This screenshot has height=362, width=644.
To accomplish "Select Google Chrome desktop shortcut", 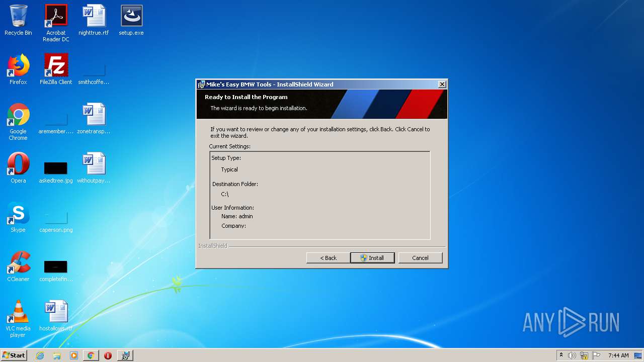I will [18, 122].
